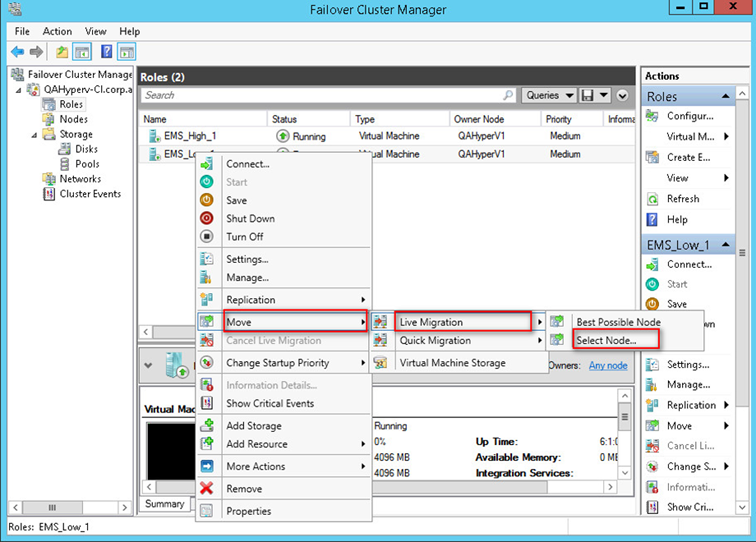Select Nodes in the cluster tree
The height and width of the screenshot is (542, 756).
coord(73,119)
